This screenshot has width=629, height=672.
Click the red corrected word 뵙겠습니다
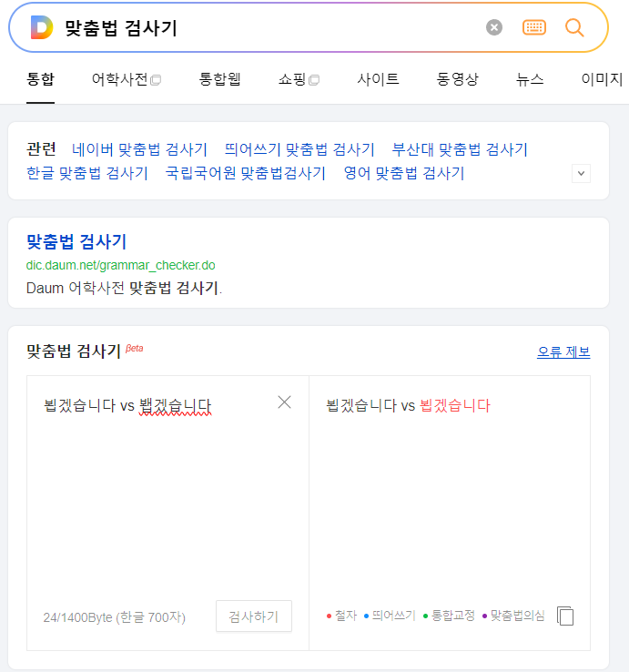454,405
